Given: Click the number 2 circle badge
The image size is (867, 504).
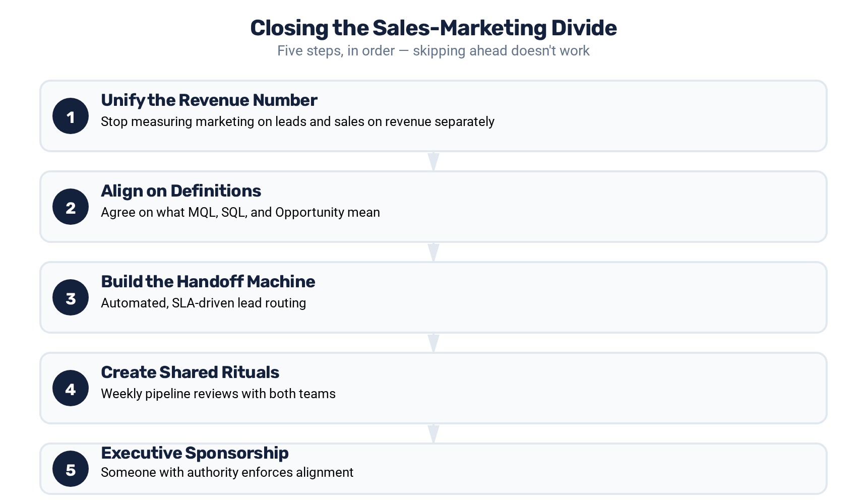Looking at the screenshot, I should [71, 207].
